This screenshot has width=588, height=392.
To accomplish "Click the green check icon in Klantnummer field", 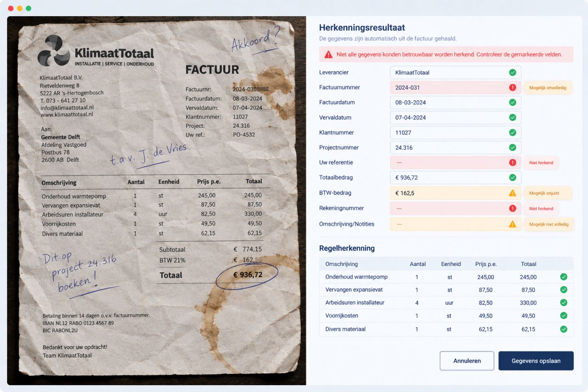I will (x=512, y=133).
